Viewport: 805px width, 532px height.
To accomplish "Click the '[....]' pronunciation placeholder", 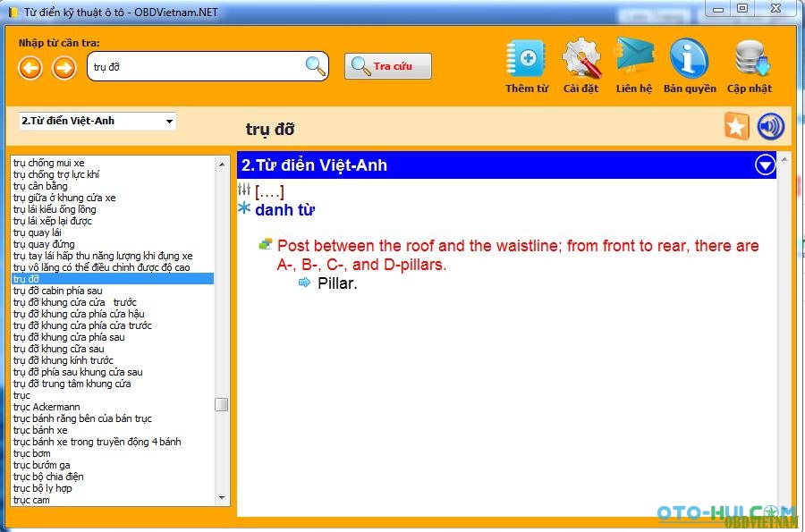I will (x=269, y=191).
